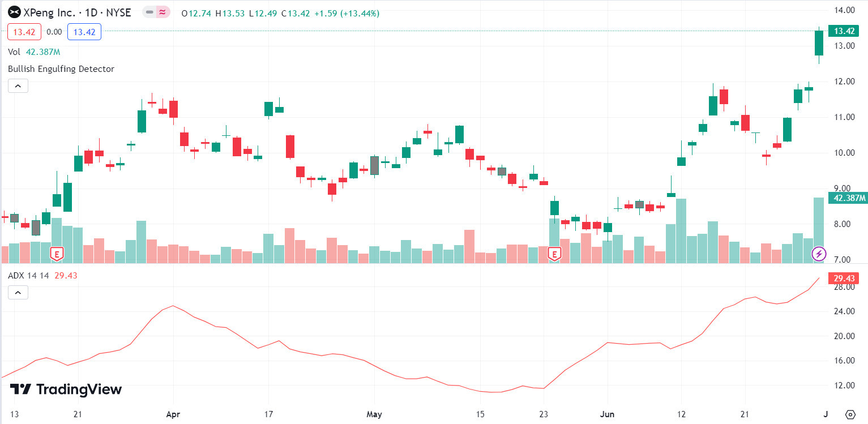Click the 11.00 price scale label
This screenshot has height=424, width=868.
tap(844, 117)
